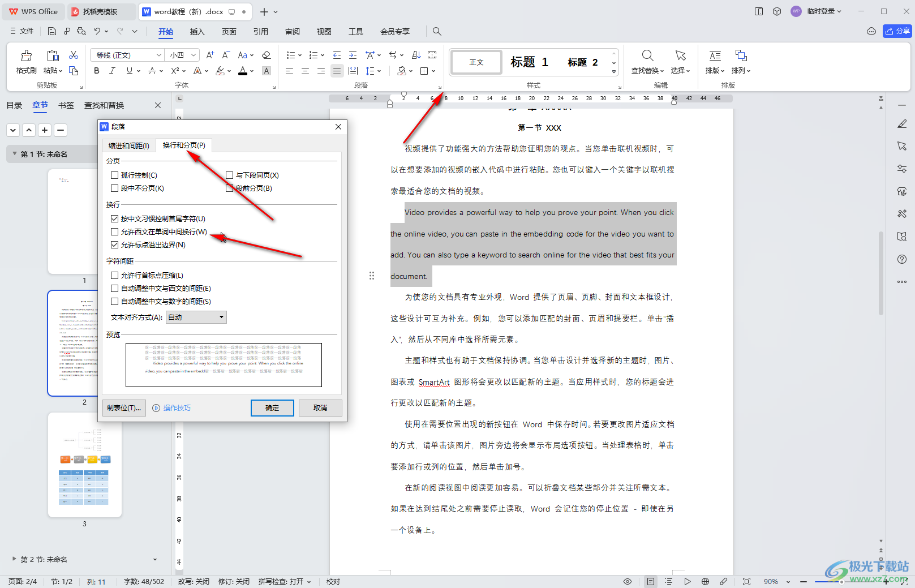Click the search icon in menu bar
Viewport: 915px width, 588px height.
click(x=437, y=31)
